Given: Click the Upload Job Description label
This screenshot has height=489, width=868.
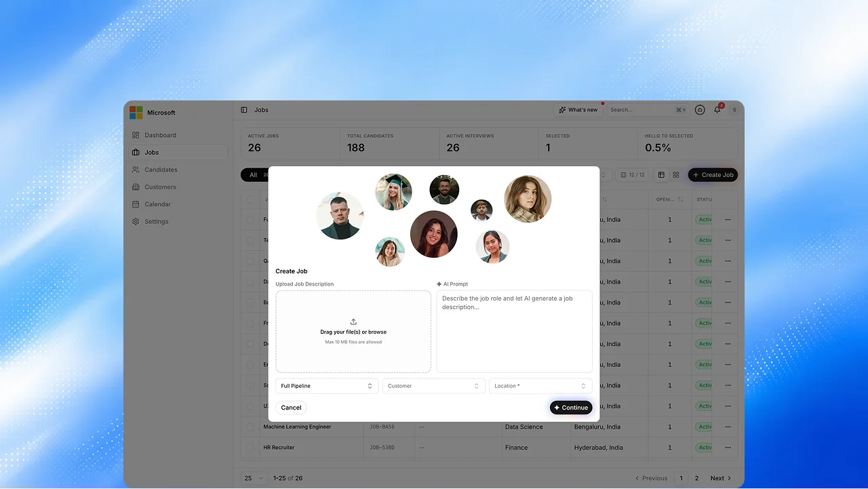Looking at the screenshot, I should click(304, 284).
